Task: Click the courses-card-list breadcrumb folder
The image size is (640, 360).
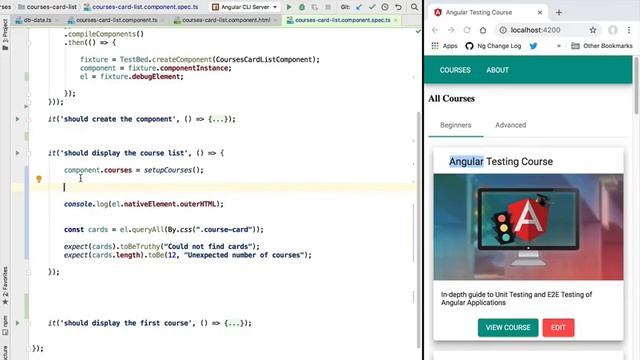Action: click(x=47, y=7)
